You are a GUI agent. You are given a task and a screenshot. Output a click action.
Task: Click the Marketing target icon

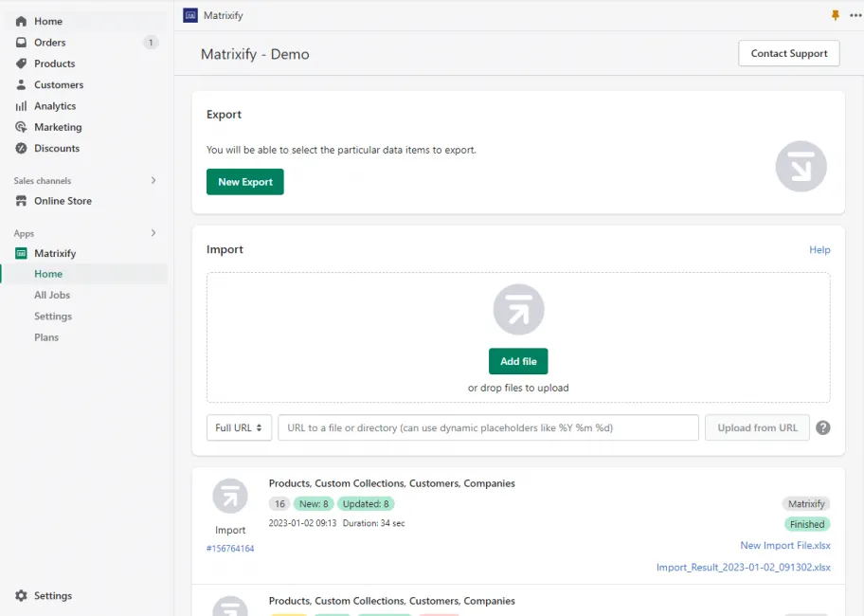21,127
